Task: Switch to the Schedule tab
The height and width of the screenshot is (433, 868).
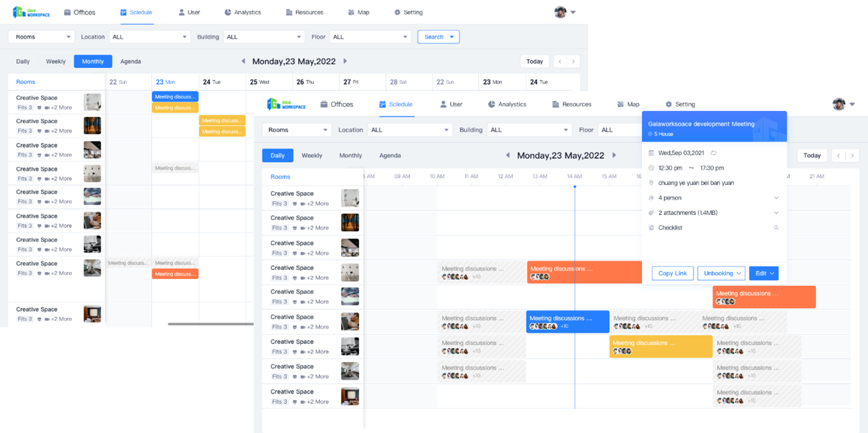Action: [x=395, y=104]
